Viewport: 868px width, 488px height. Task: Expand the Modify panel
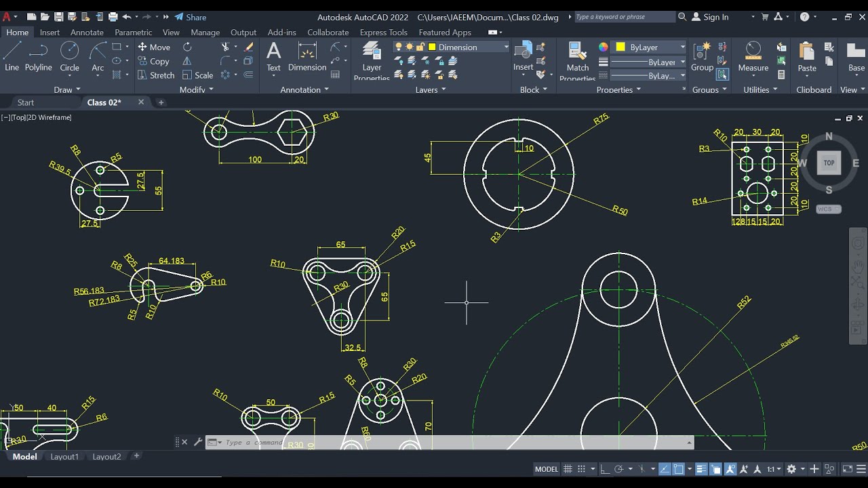tap(197, 89)
